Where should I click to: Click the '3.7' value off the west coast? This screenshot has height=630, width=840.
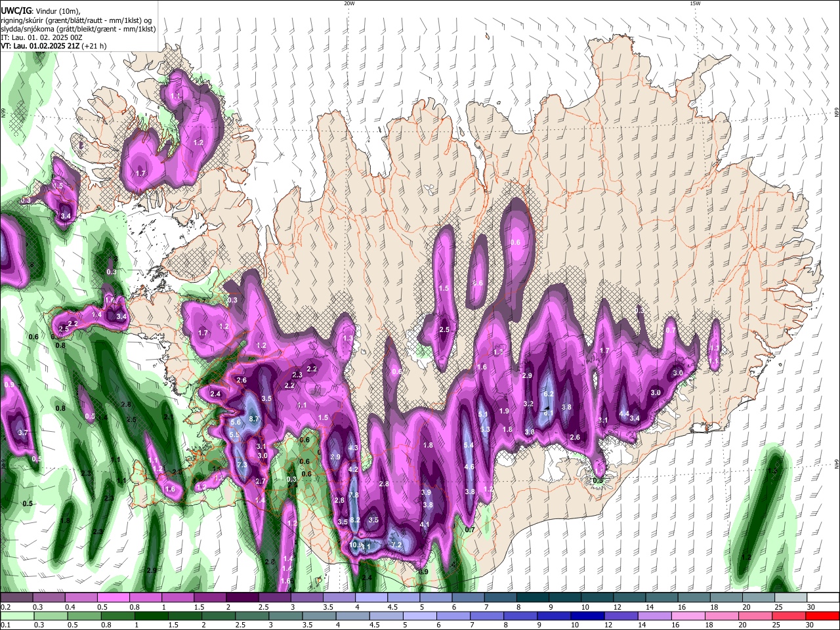(x=23, y=432)
